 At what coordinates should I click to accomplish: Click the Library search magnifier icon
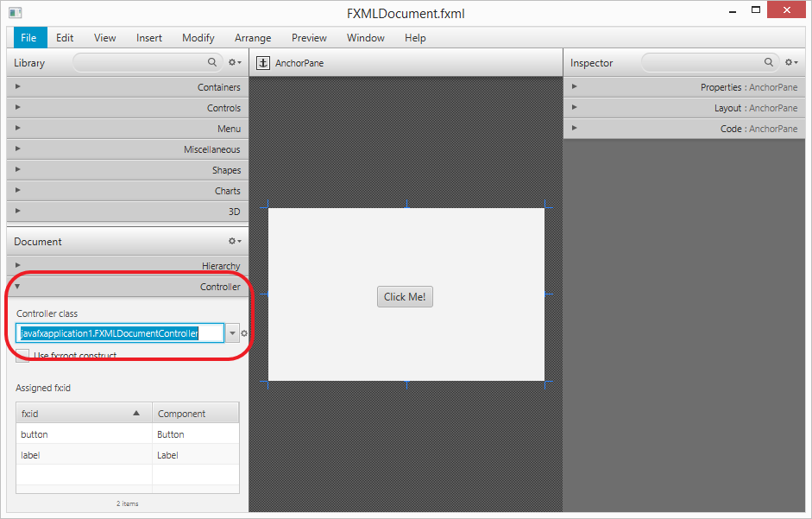(212, 62)
